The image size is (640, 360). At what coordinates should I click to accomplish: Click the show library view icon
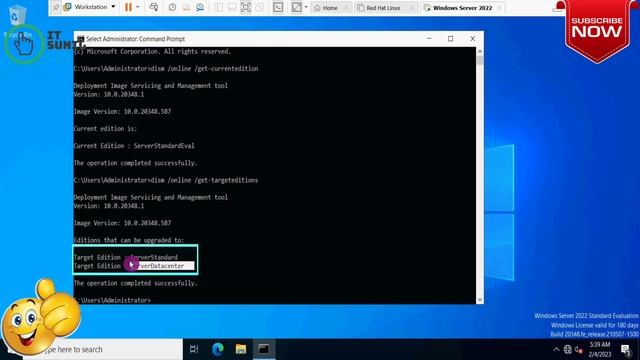pos(218,7)
